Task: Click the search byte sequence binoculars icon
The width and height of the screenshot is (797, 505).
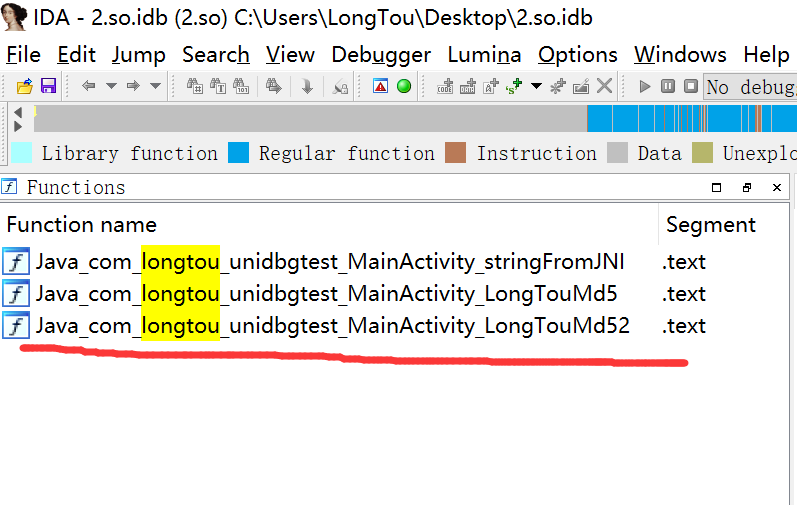Action: coord(241,86)
